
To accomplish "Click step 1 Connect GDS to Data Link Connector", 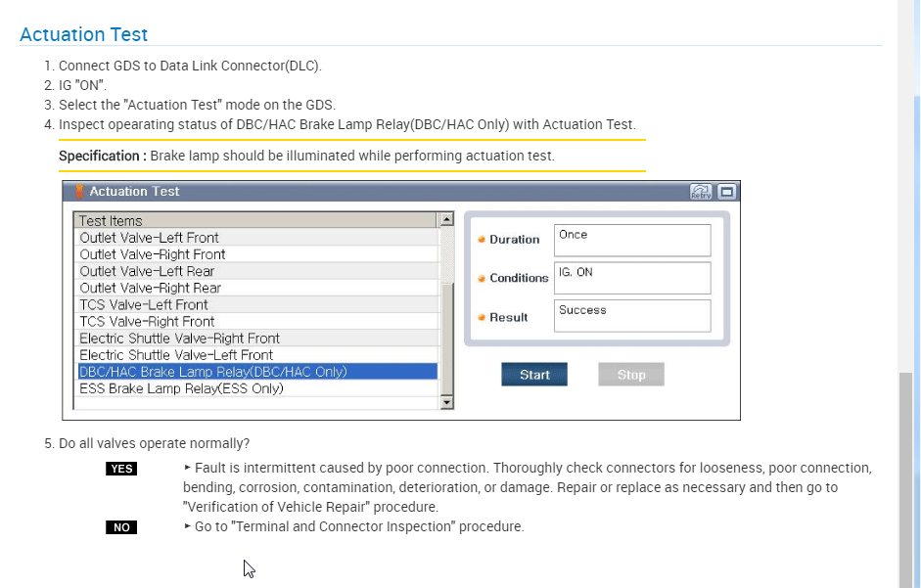I will point(190,66).
